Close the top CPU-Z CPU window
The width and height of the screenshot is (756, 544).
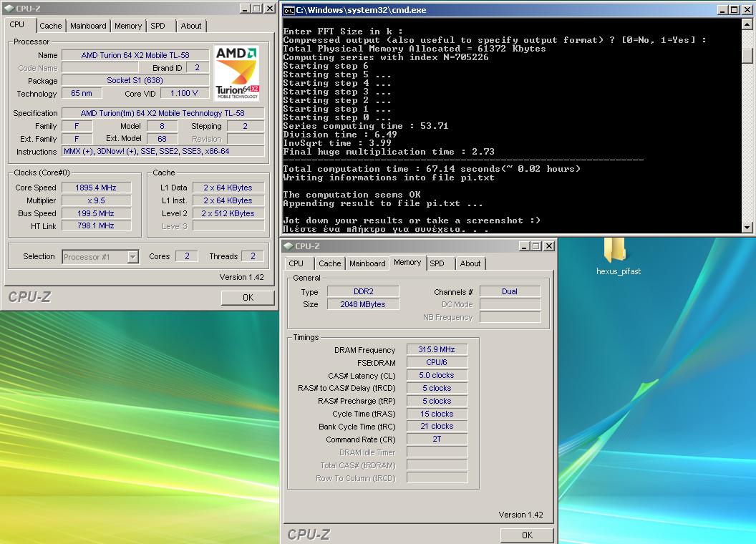(270, 8)
